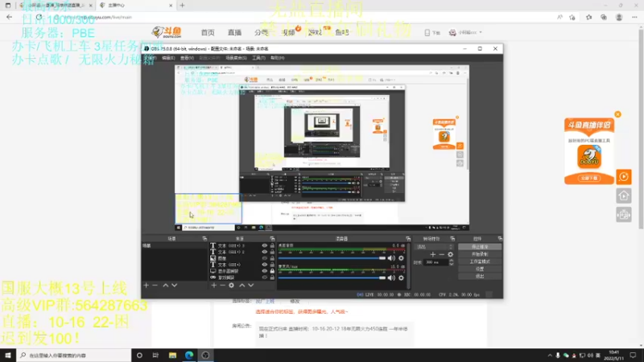Open source properties gear icon

[231, 286]
